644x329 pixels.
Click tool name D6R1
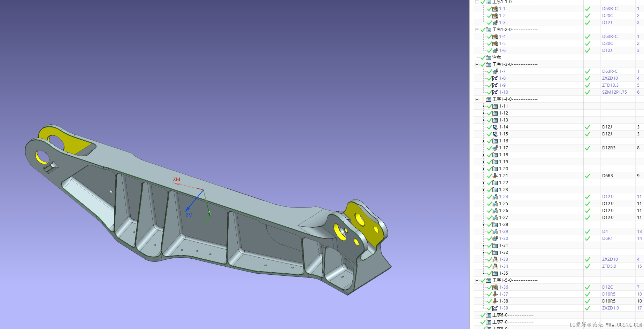click(607, 238)
